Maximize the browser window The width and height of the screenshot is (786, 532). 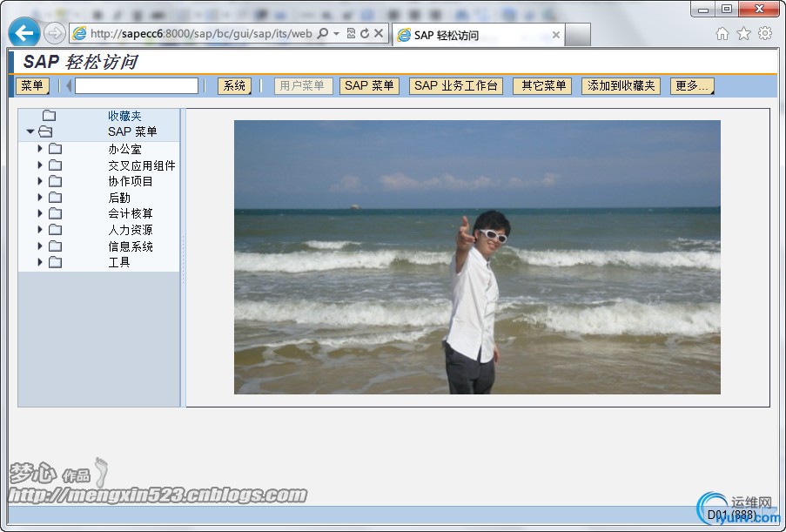pos(726,9)
